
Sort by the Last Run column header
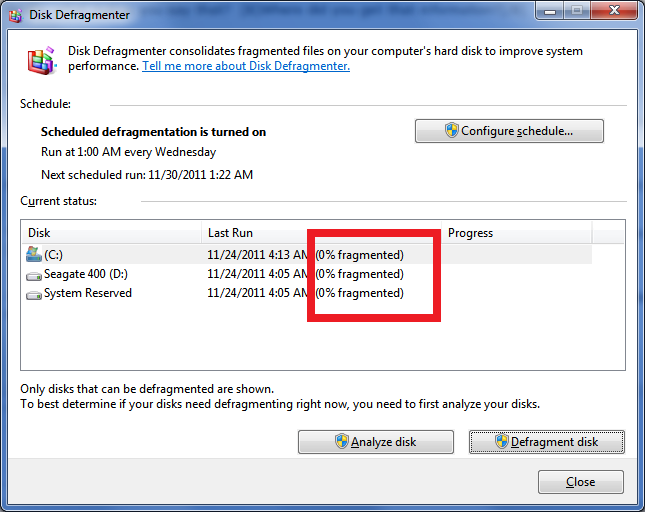321,233
